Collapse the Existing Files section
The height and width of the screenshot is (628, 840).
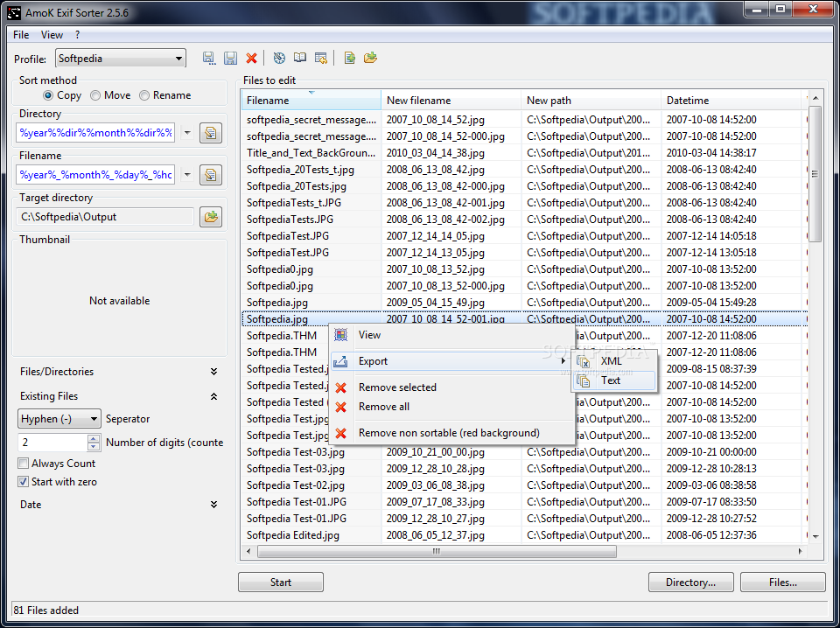click(213, 396)
